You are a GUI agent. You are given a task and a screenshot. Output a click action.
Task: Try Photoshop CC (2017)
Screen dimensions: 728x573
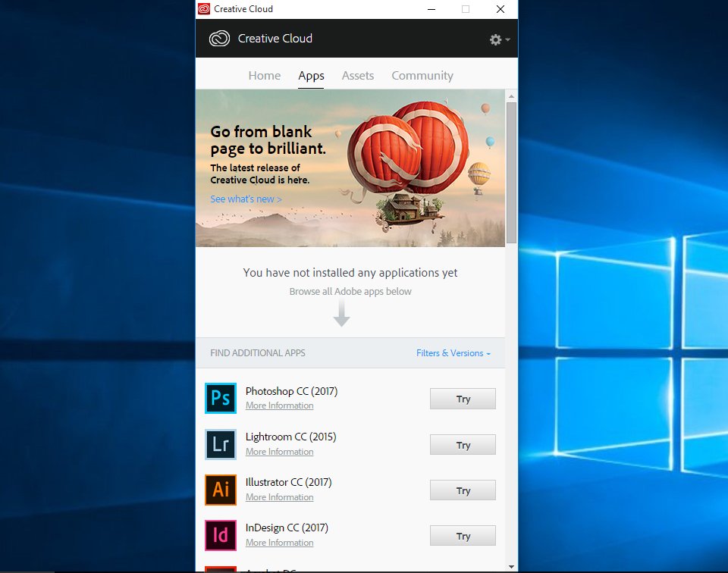(x=463, y=399)
